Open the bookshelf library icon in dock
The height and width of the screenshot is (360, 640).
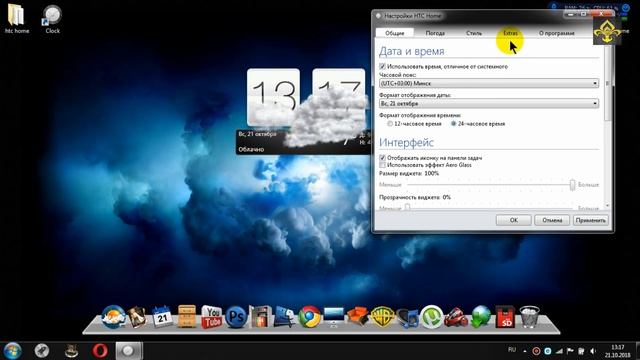click(260, 317)
